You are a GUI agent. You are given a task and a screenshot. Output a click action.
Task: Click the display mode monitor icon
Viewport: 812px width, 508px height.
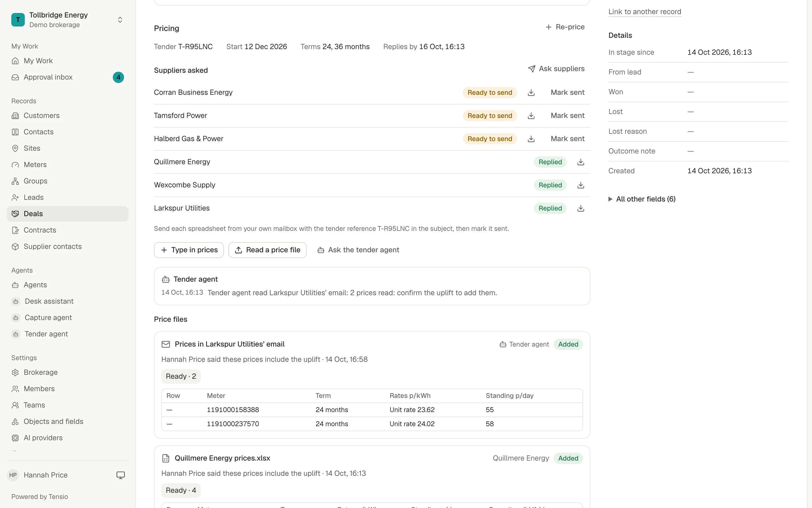120,475
